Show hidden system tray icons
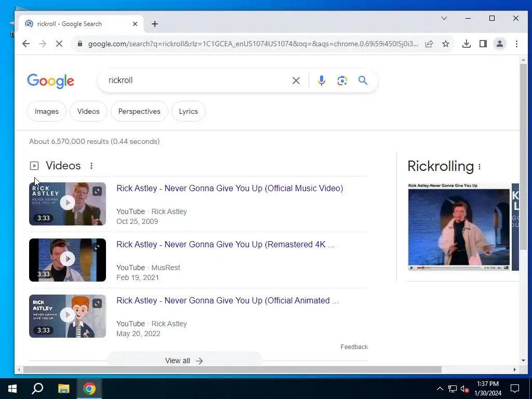 click(x=440, y=389)
